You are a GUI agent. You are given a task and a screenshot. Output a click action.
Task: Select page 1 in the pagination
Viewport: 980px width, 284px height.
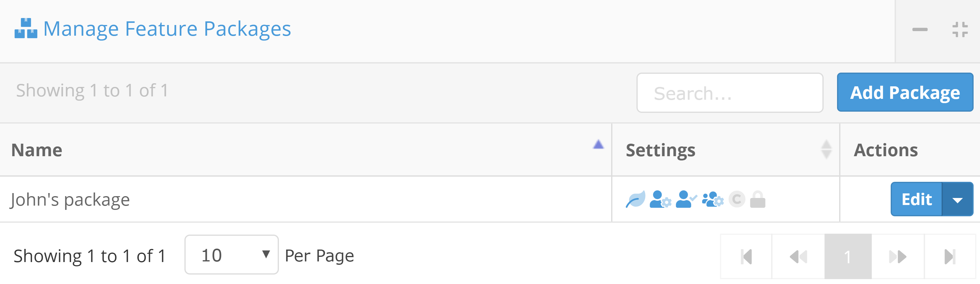[x=848, y=257]
